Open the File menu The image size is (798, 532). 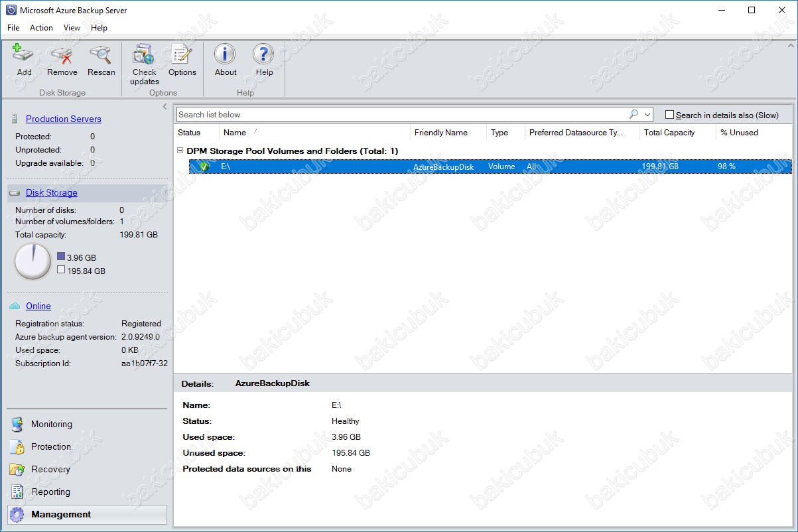(13, 28)
